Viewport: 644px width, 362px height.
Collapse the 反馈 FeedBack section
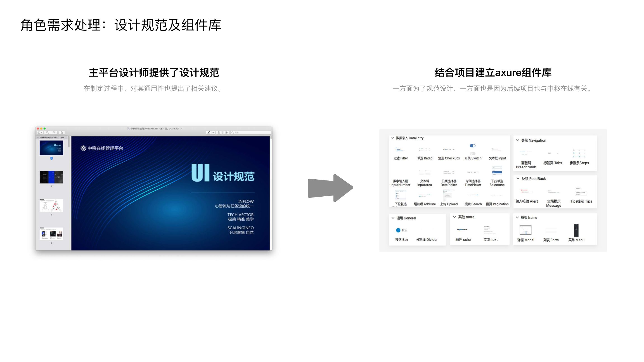tap(518, 178)
